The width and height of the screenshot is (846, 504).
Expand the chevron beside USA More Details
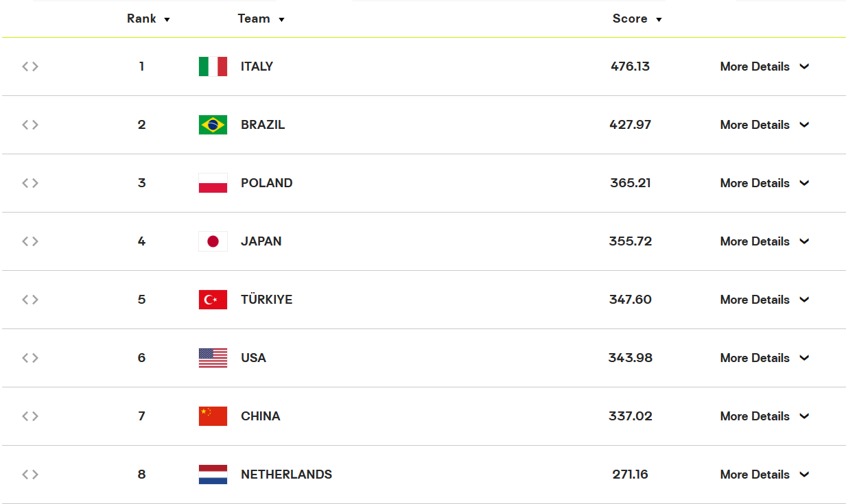804,358
